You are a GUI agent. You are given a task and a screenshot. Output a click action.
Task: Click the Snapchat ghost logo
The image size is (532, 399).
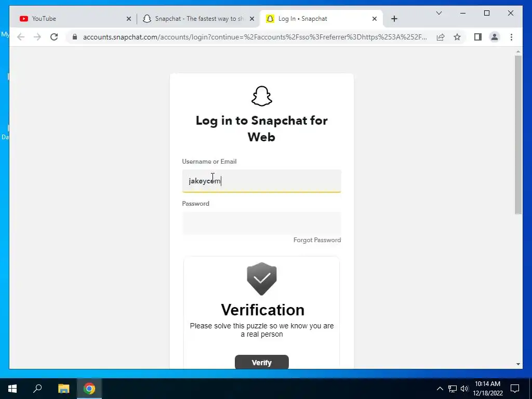(x=262, y=96)
